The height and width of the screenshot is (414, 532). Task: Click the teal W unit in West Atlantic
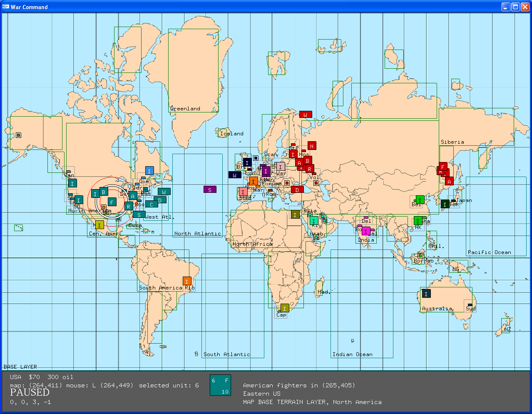click(x=164, y=192)
